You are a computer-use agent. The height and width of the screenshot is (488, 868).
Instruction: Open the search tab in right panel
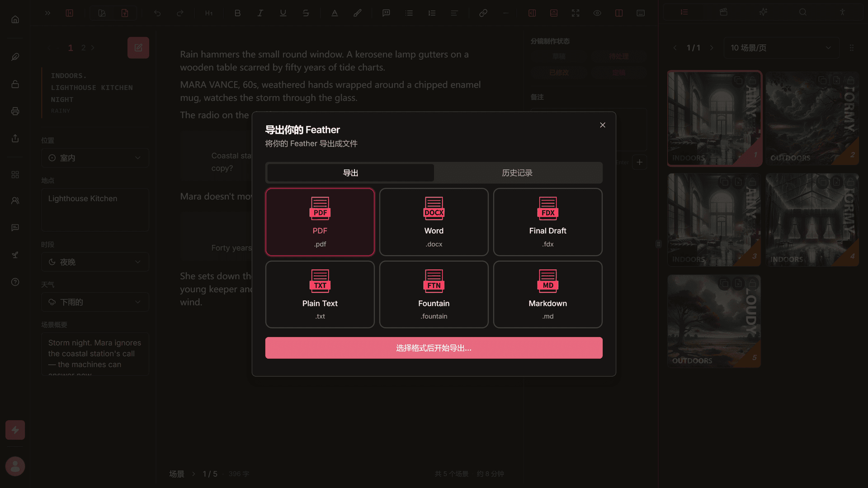pos(803,12)
